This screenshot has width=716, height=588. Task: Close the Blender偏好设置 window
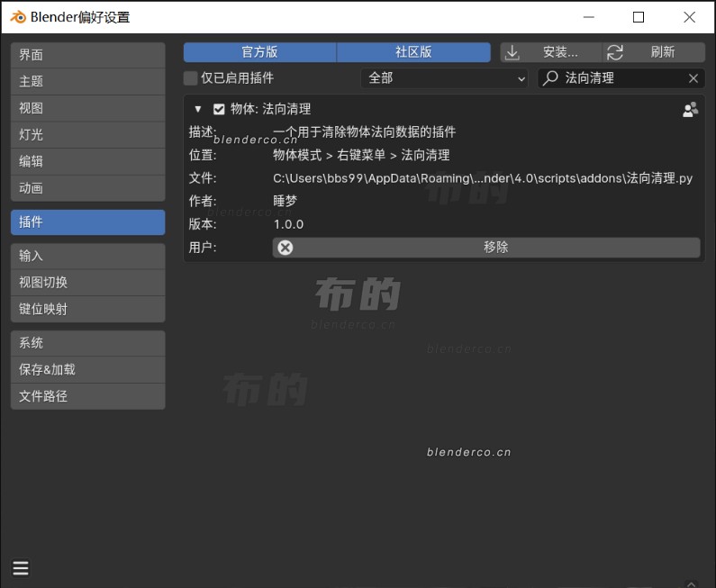pyautogui.click(x=690, y=17)
